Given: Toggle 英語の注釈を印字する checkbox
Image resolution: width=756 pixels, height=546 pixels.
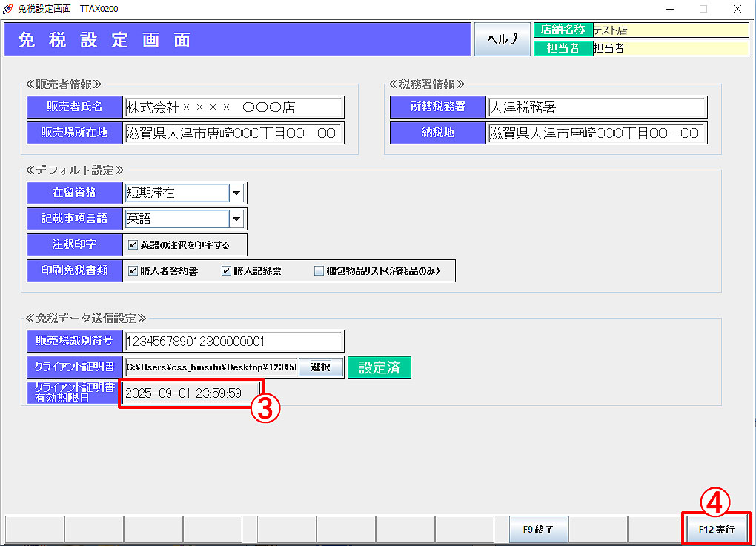Looking at the screenshot, I should coord(133,245).
